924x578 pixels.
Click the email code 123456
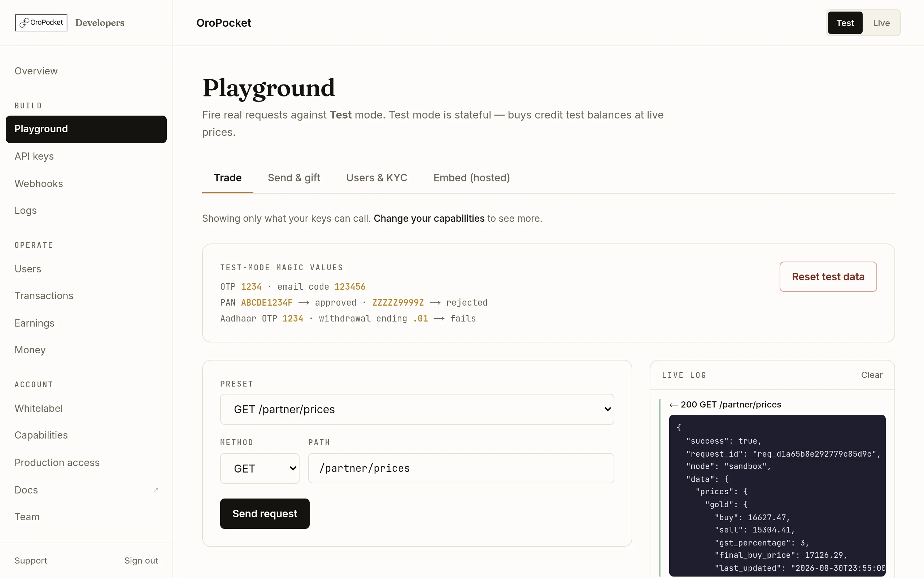350,287
